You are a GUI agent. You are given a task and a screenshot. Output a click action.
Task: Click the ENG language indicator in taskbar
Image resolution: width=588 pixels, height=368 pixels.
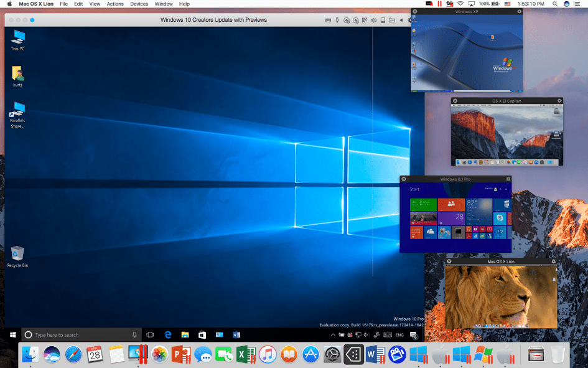(x=399, y=334)
